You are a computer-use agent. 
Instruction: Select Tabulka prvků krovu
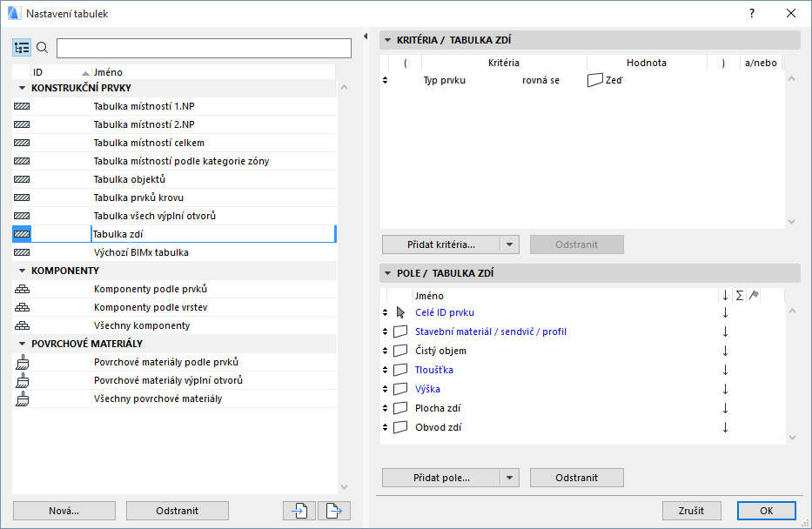click(175, 198)
